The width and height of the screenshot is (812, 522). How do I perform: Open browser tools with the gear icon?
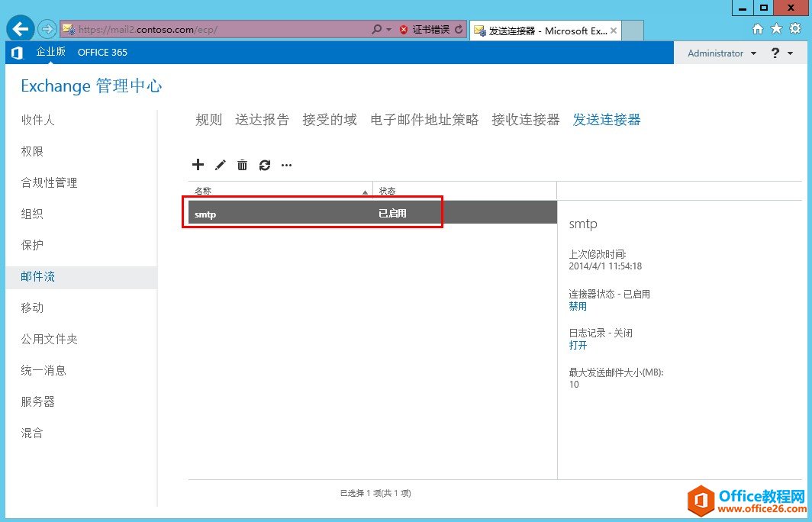(796, 27)
